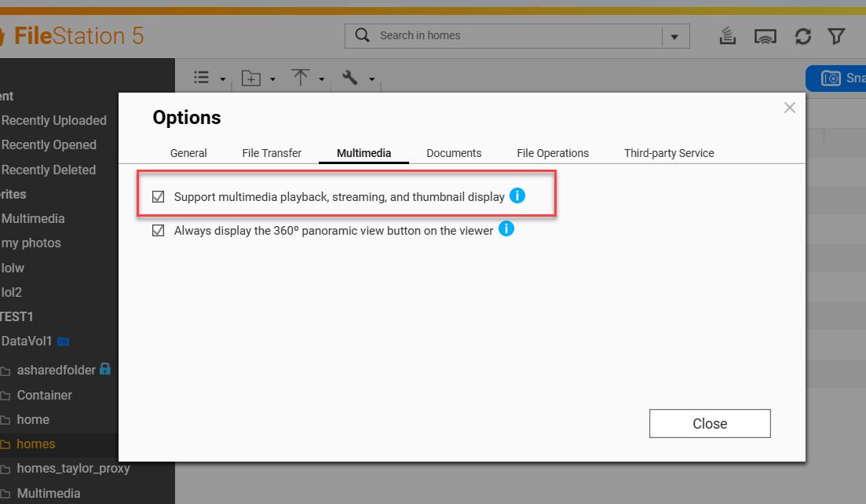Select the homes_taylor_proxy folder in sidebar
Image resolution: width=866 pixels, height=504 pixels.
(73, 469)
